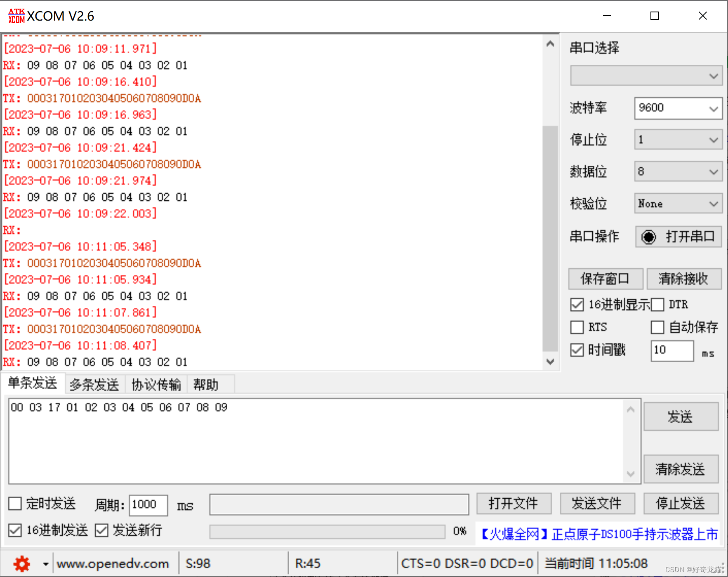Click the 发送文件 button
This screenshot has height=577, width=728.
(x=597, y=504)
